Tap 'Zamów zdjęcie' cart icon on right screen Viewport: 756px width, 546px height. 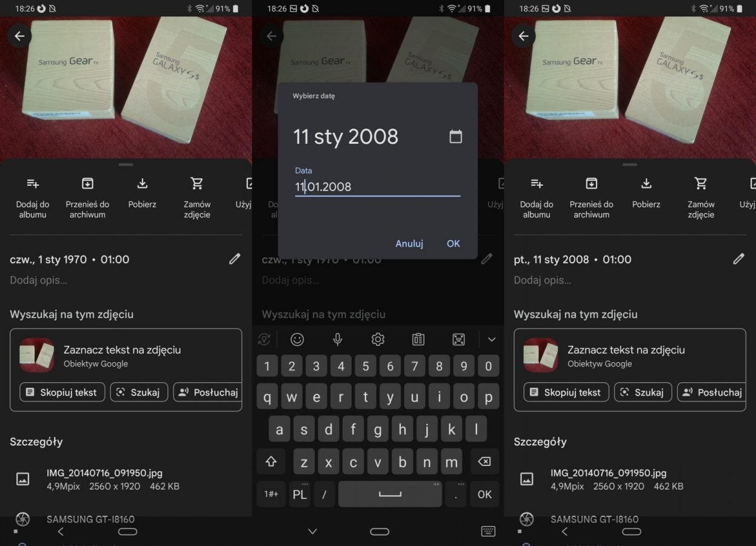(x=701, y=183)
